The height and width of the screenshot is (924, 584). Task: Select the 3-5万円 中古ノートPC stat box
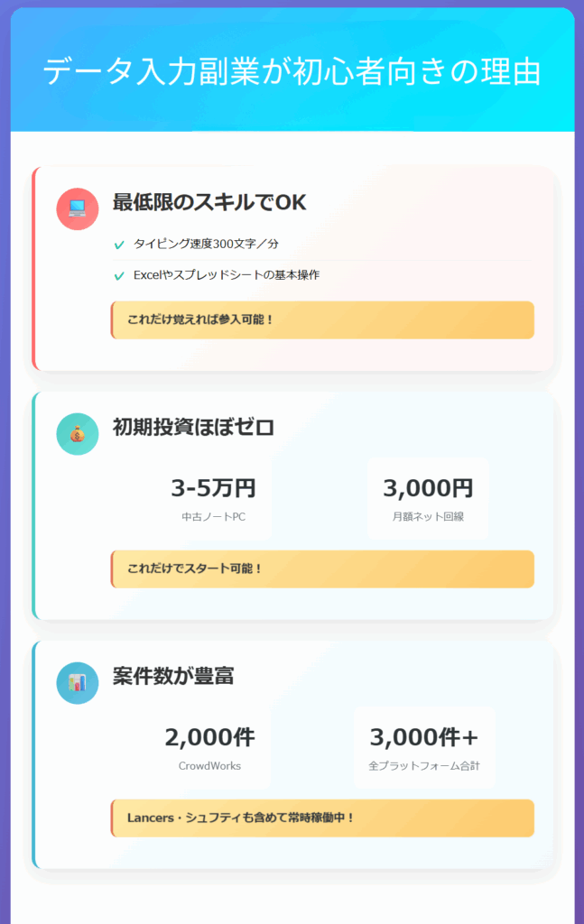[213, 498]
